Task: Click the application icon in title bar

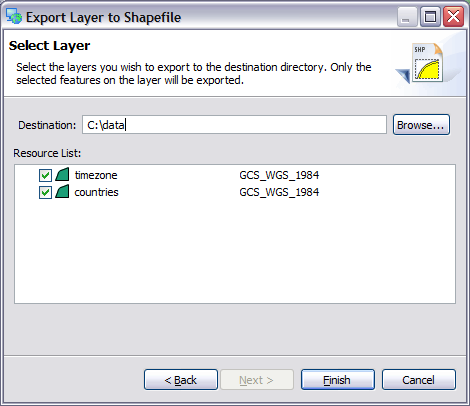Action: 14,17
